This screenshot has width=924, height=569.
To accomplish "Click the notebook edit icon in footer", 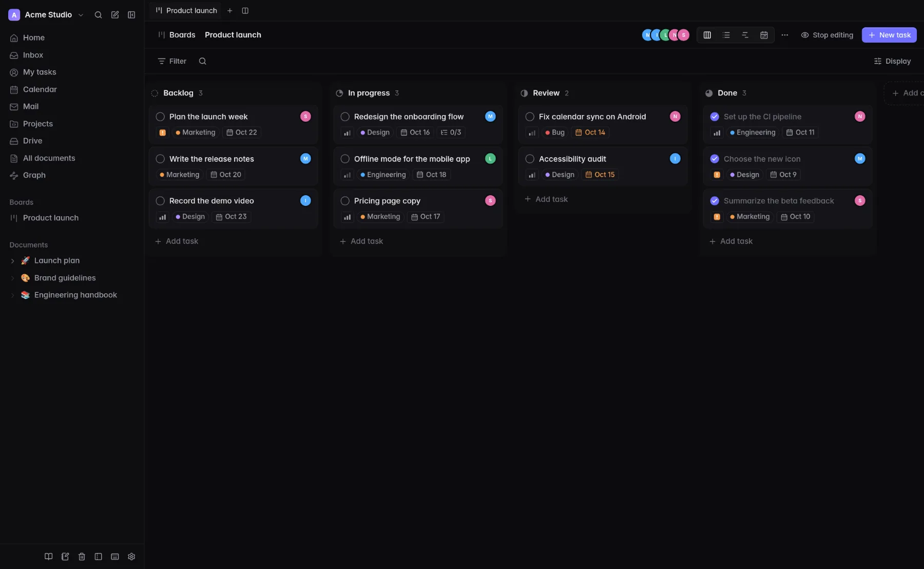I will coord(65,557).
